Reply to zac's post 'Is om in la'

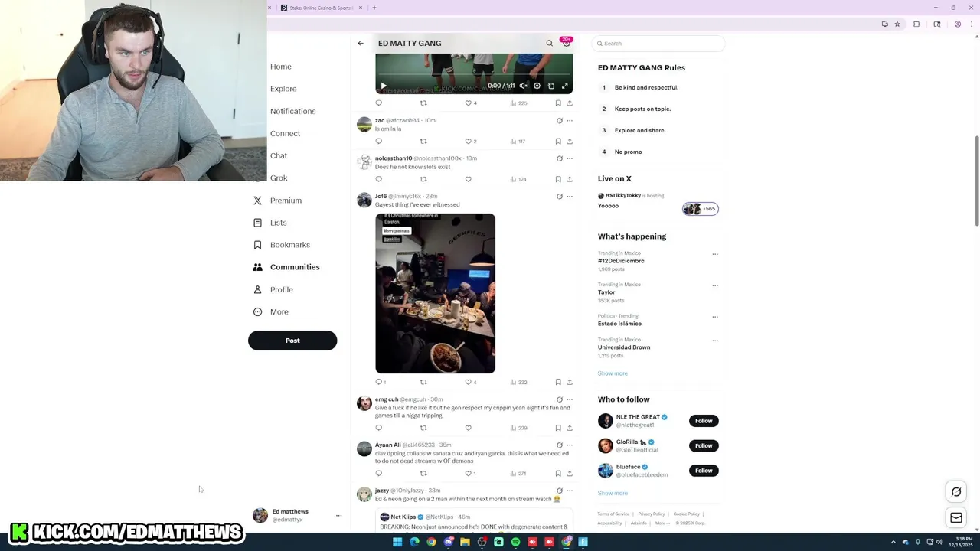[378, 141]
